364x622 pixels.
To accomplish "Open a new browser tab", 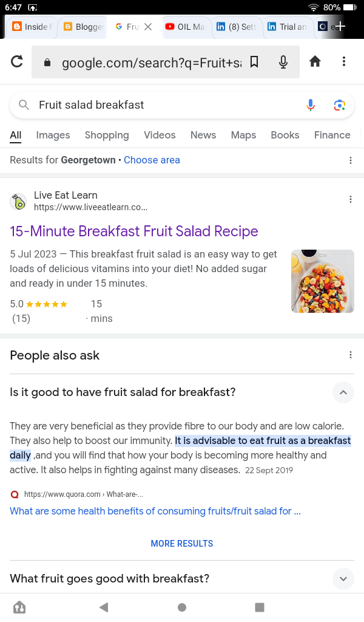I will click(x=341, y=27).
